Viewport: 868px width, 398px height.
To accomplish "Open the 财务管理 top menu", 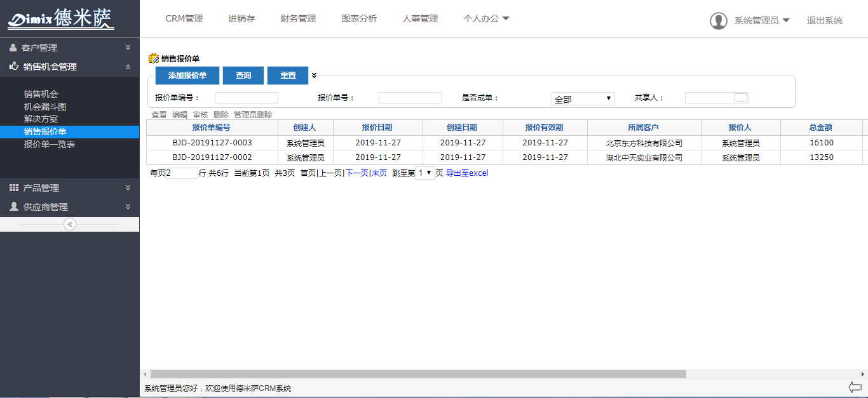I will pos(298,19).
